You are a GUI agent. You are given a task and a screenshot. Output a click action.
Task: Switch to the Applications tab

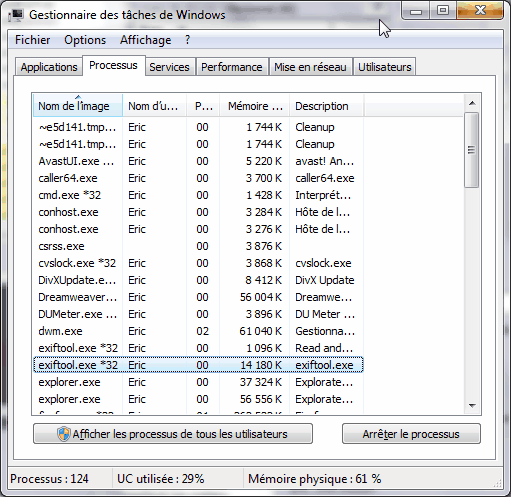coord(49,67)
